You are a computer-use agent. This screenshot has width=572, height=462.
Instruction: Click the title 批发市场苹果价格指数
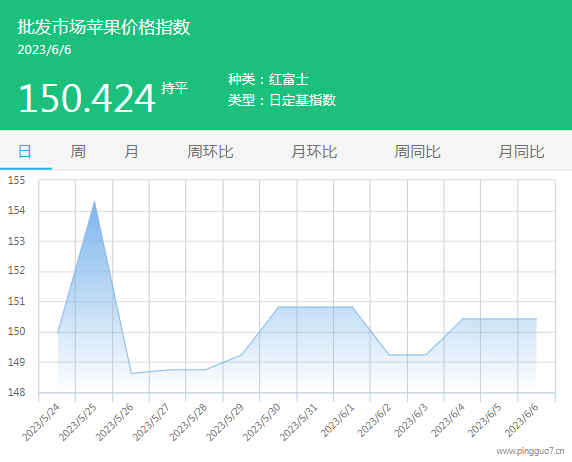(104, 27)
